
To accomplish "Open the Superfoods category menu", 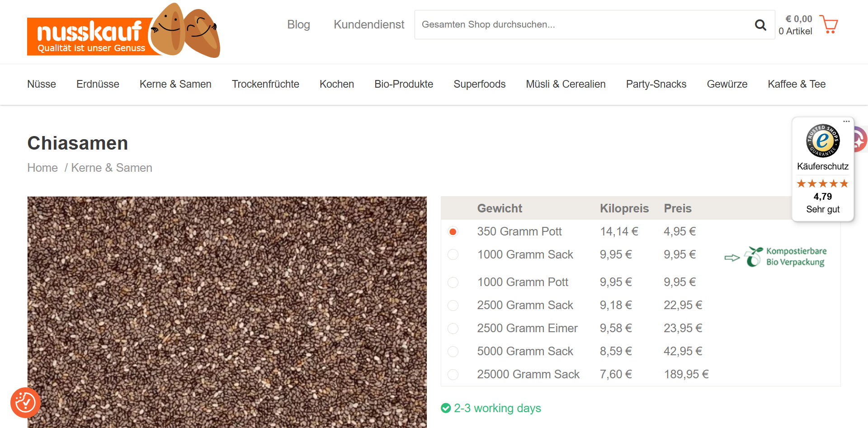I will pyautogui.click(x=479, y=84).
